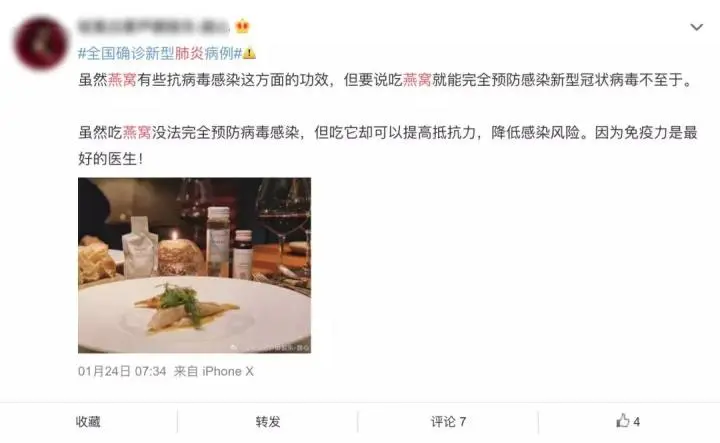Click the 燕窝 keyword in the second paragraph
Screen dimensions: 720x443
pos(137,133)
